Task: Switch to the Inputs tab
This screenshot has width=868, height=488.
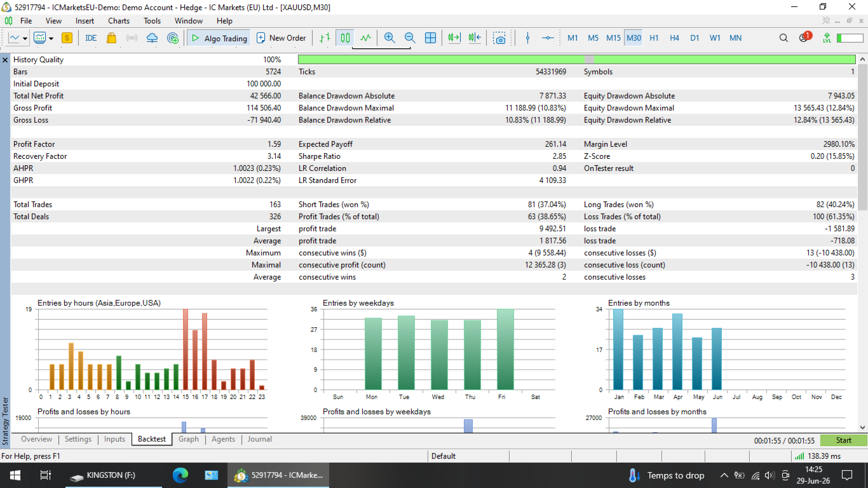Action: coord(114,439)
